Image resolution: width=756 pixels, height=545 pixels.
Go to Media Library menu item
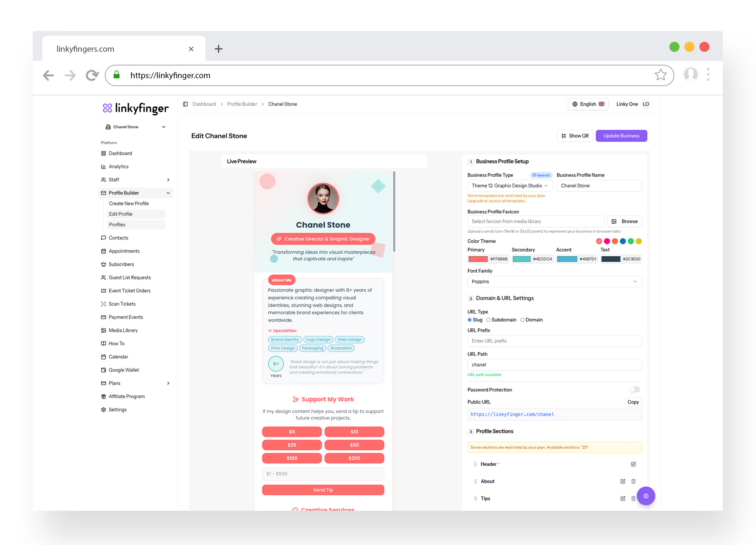pyautogui.click(x=123, y=330)
